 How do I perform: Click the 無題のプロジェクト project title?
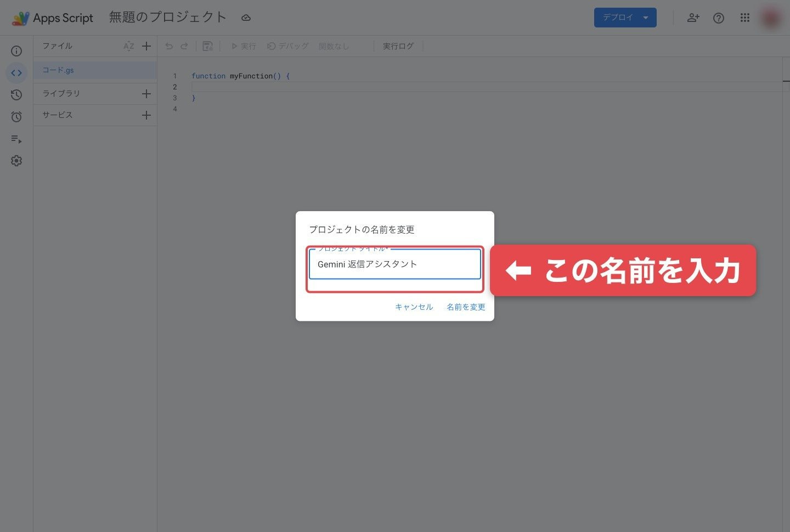click(168, 18)
